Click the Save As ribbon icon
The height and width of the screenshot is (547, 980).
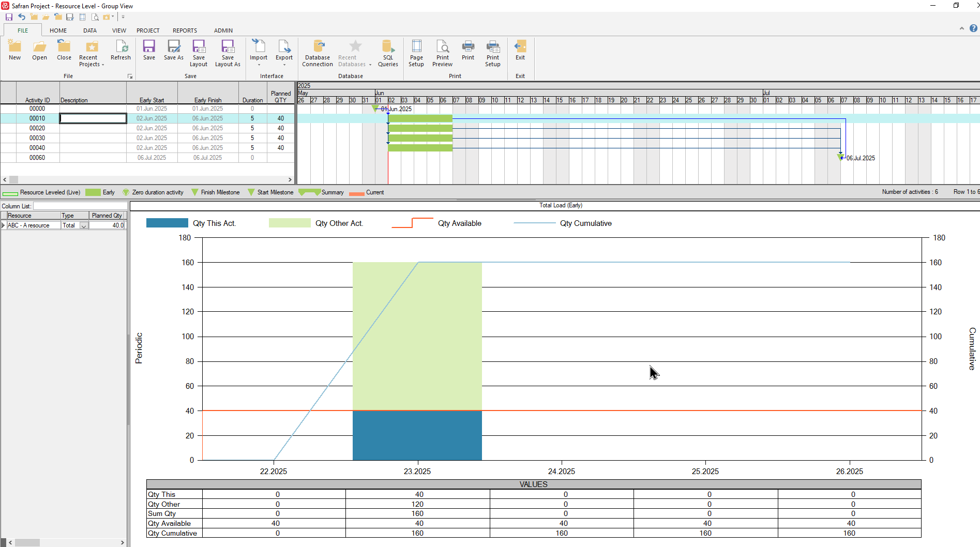pyautogui.click(x=174, y=51)
